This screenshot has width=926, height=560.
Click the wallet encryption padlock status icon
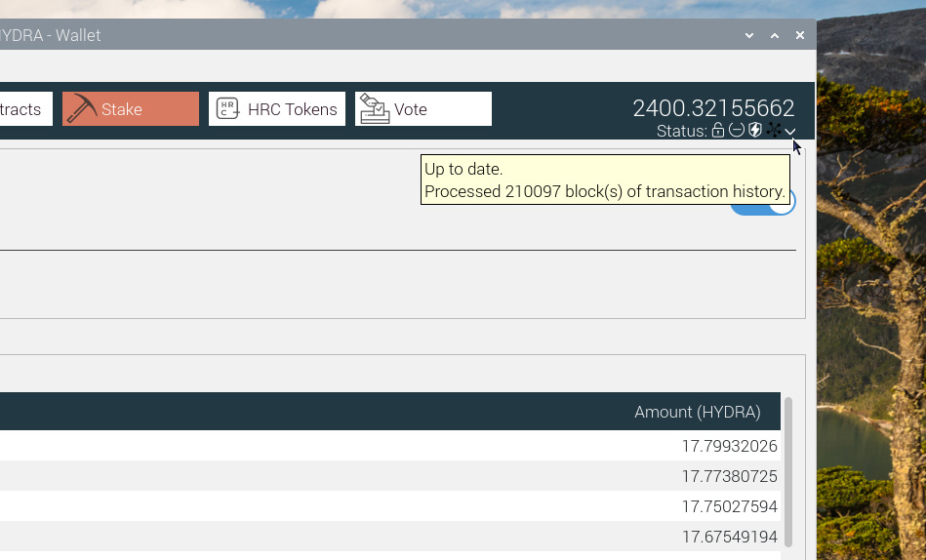point(718,131)
